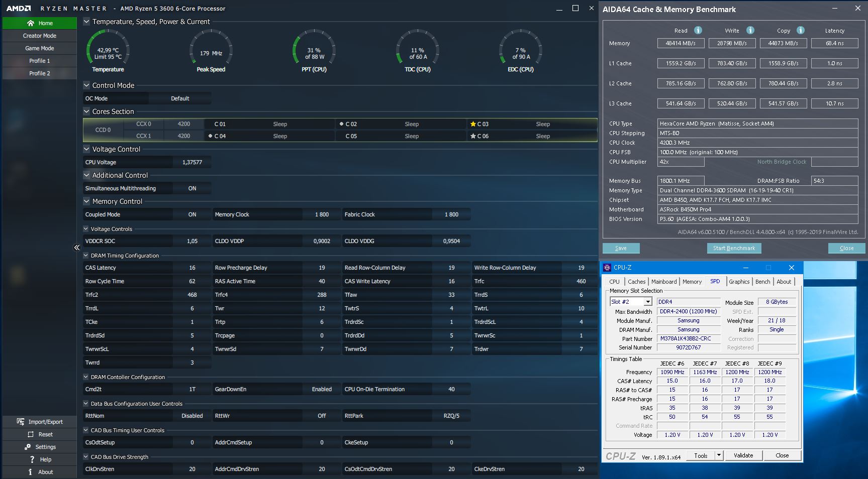Open the Caches tab in CPU-Z
This screenshot has width=868, height=479.
tap(636, 282)
